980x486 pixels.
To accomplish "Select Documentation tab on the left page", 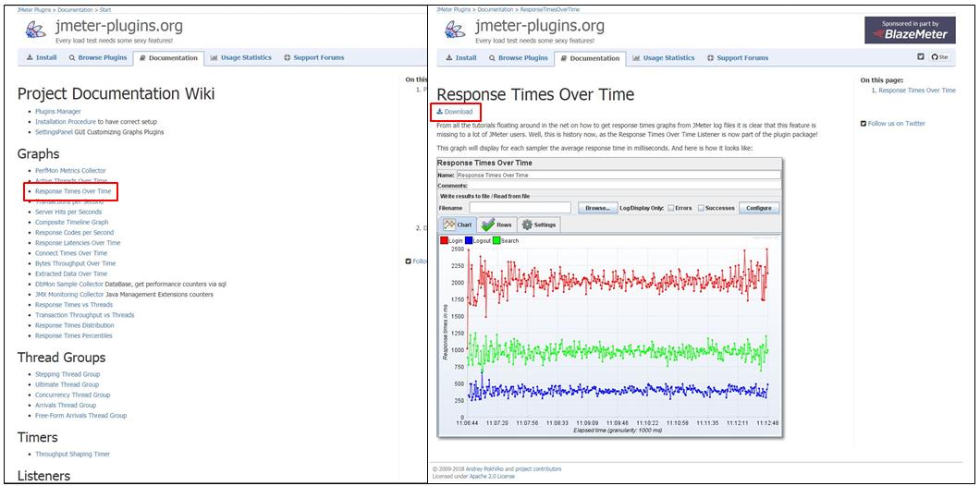I will coord(169,58).
